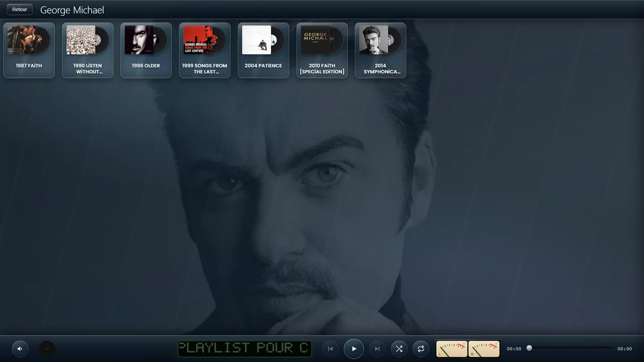Click the left channel VU meter
644x362 pixels.
point(452,349)
